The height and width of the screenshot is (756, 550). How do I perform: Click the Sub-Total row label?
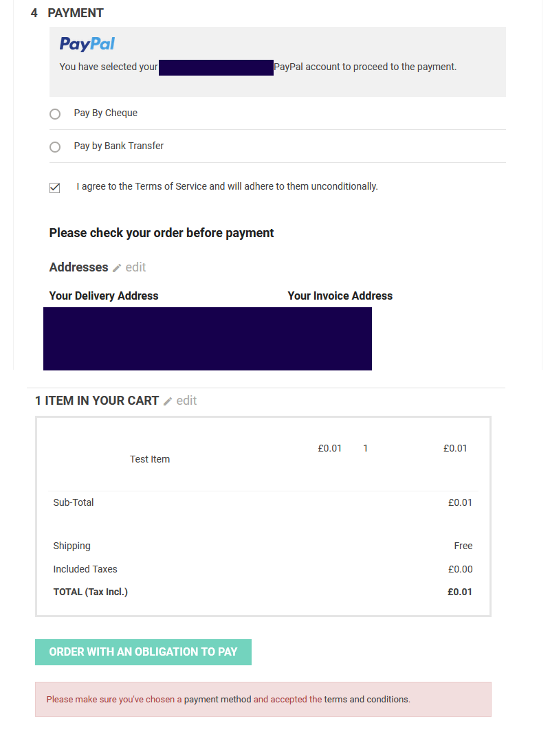(x=74, y=502)
